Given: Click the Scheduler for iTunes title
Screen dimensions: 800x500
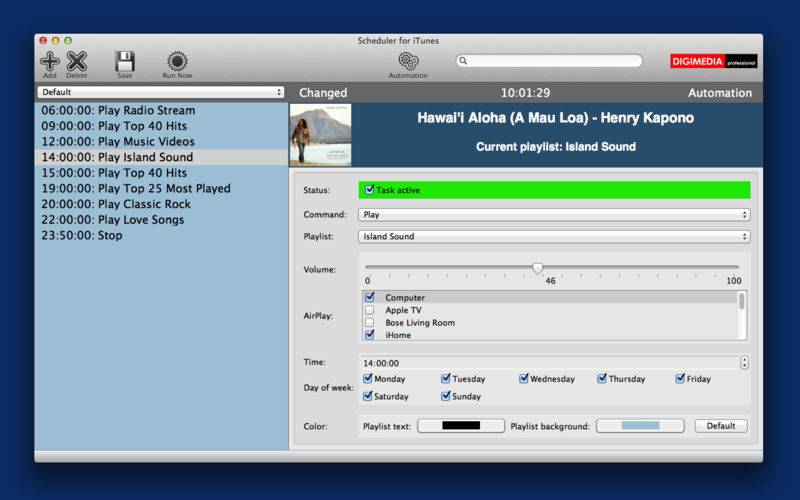Looking at the screenshot, I should [398, 41].
